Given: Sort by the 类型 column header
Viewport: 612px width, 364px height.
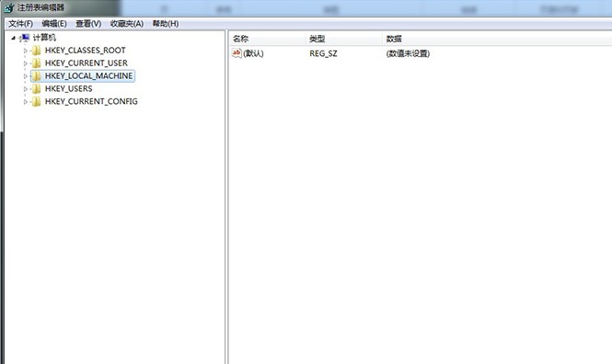Looking at the screenshot, I should (343, 39).
